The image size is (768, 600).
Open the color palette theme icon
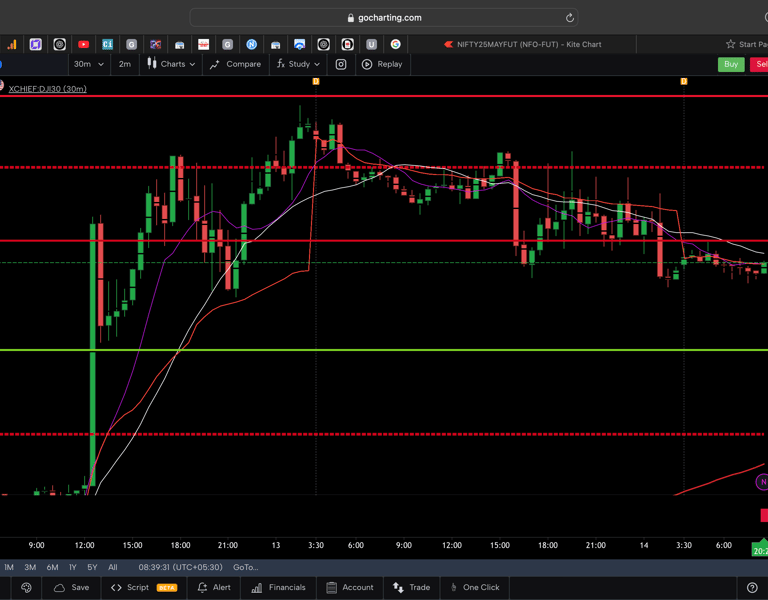click(x=26, y=587)
